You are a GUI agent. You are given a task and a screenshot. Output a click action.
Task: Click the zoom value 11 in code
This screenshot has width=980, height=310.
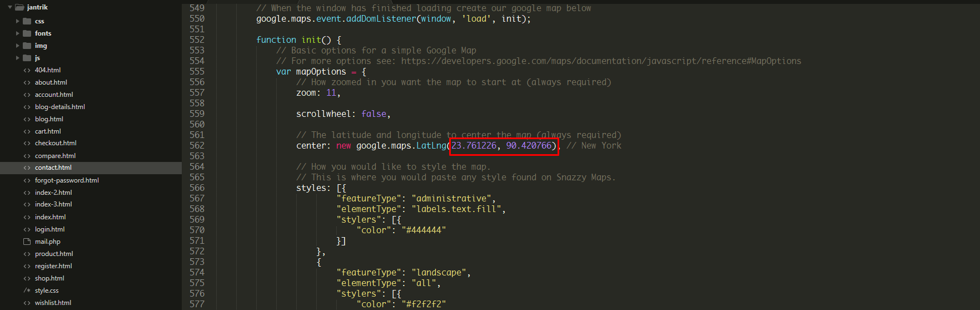click(331, 93)
